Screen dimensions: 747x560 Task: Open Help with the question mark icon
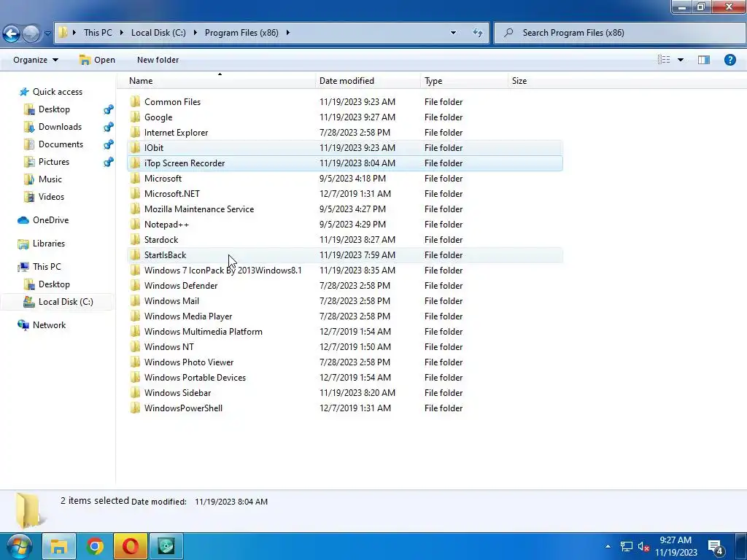tap(729, 60)
